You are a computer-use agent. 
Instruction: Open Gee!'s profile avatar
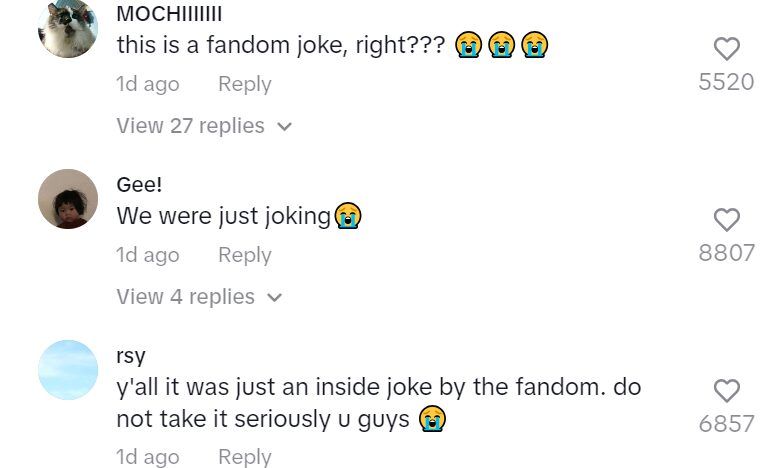click(x=68, y=199)
